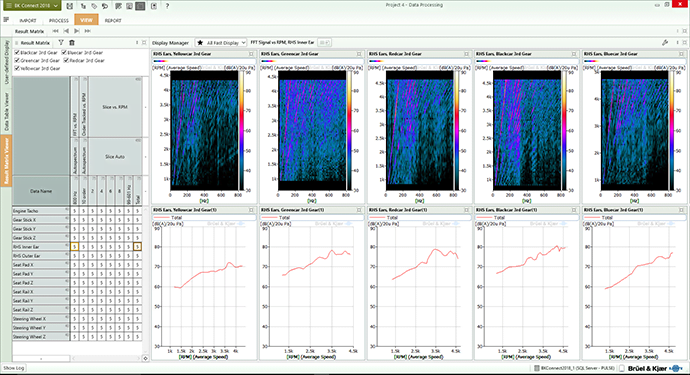The image size is (690, 375).
Task: Click color gradient bar in Bluecar contour plot
Action: [591, 61]
